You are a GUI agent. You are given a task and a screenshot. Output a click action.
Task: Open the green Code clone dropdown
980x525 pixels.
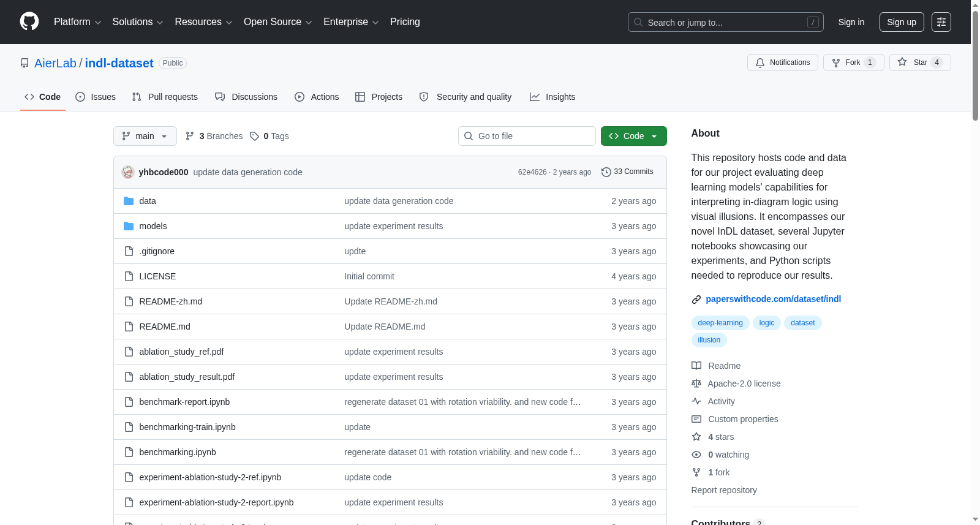point(634,136)
